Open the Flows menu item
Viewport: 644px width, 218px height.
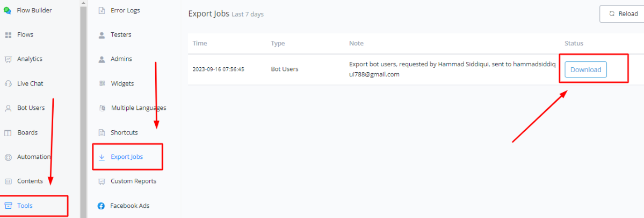[x=25, y=34]
